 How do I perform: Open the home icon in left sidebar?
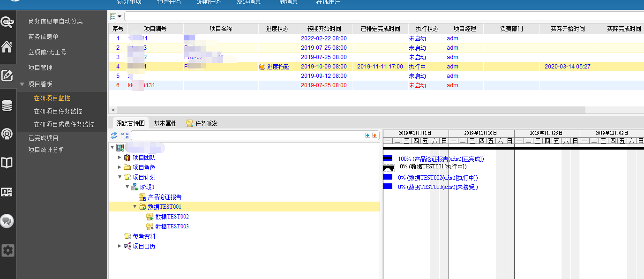[x=7, y=47]
